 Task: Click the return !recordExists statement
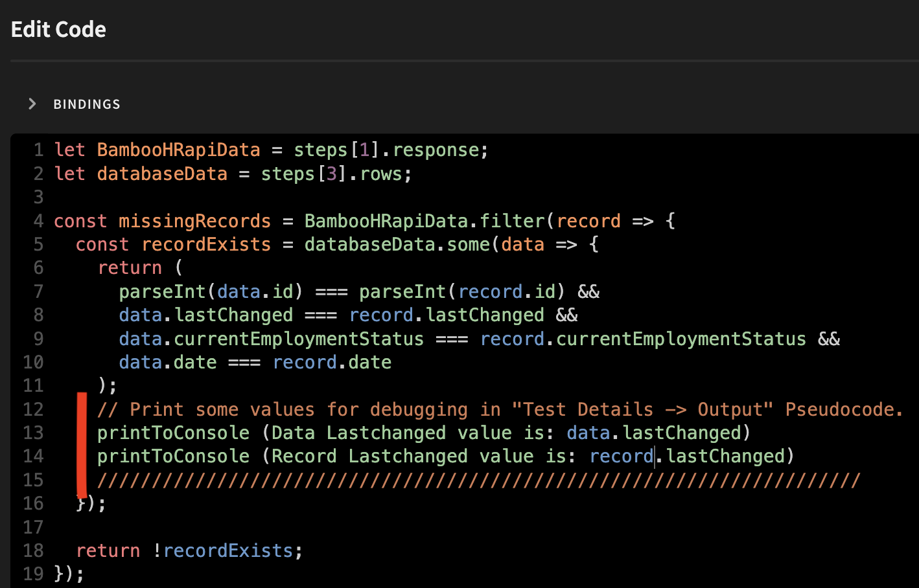coord(188,550)
